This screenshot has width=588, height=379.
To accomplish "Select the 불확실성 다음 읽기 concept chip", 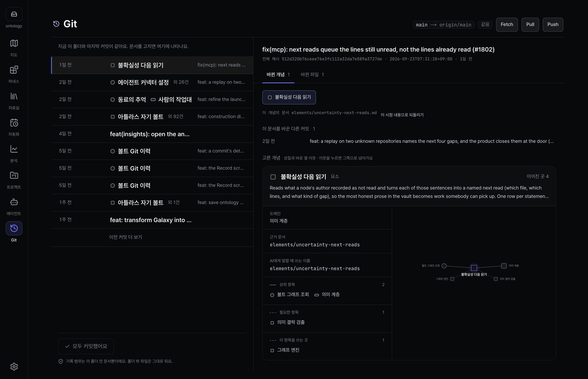I will coord(289,97).
